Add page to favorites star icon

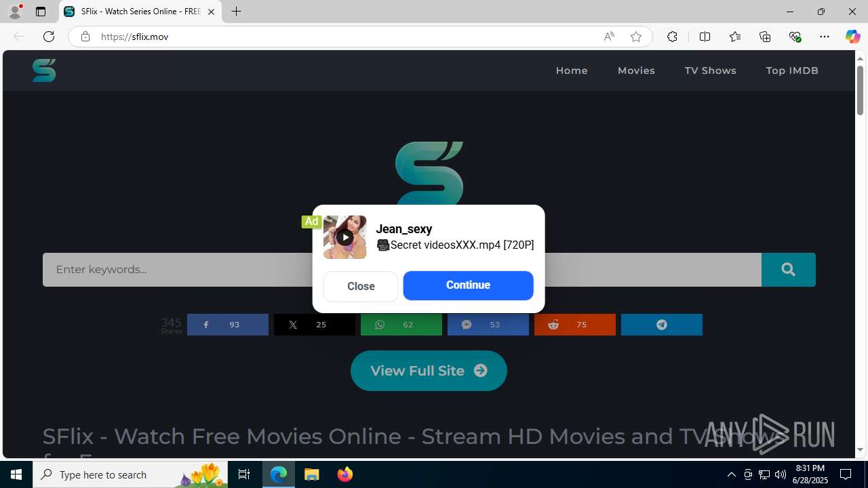[636, 37]
